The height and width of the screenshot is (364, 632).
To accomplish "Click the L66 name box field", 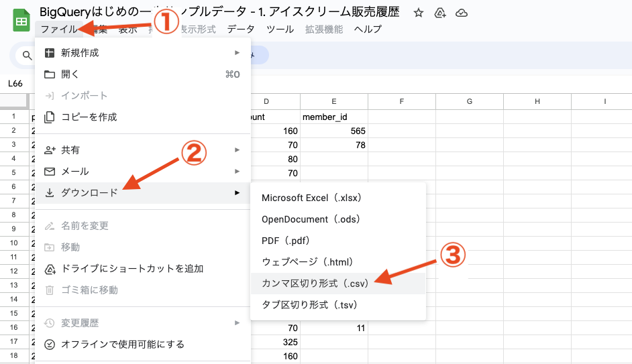I will 16,84.
